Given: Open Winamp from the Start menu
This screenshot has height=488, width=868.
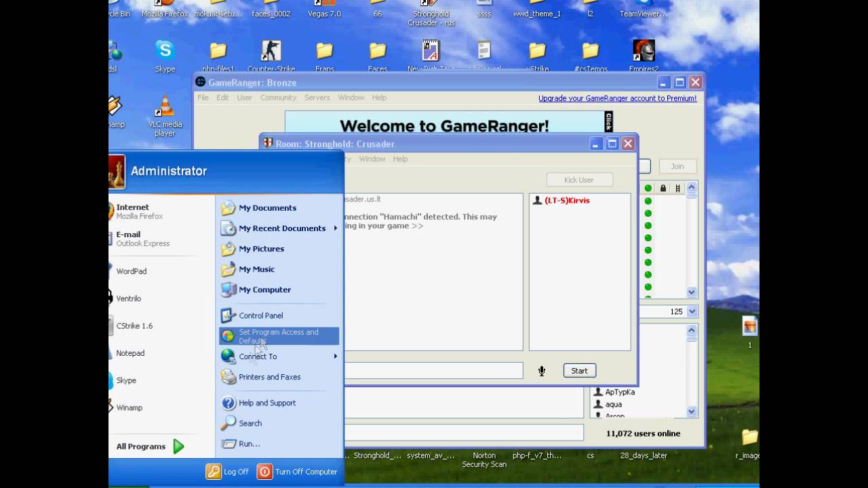Looking at the screenshot, I should [x=129, y=407].
